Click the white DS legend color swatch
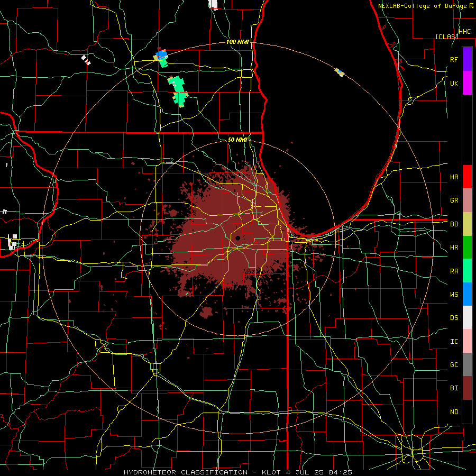This screenshot has width=476, height=476. click(467, 317)
